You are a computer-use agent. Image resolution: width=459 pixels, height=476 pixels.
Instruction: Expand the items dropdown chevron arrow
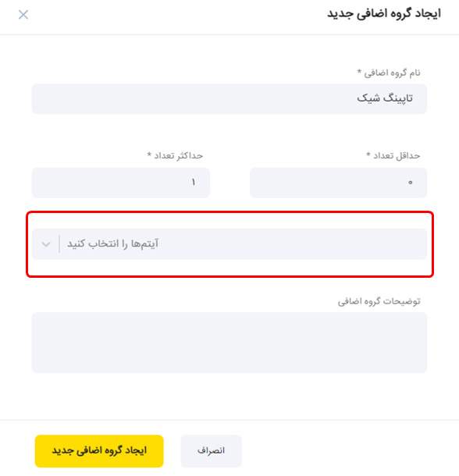46,244
